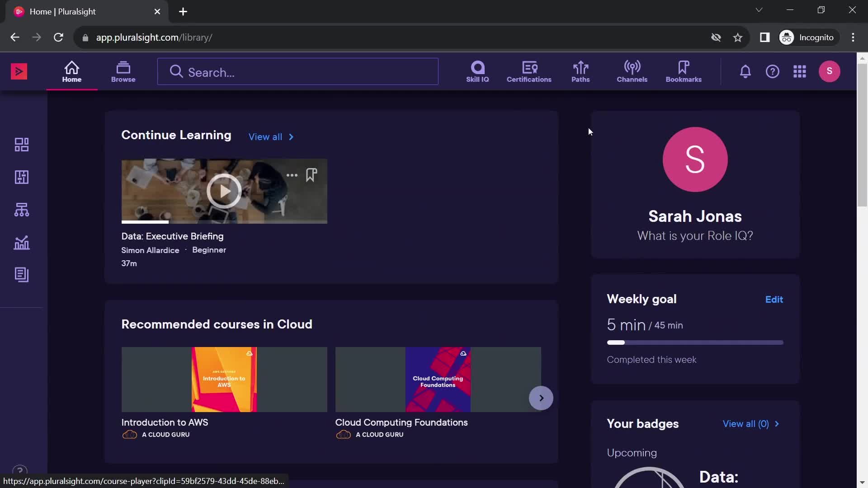This screenshot has height=488, width=868.
Task: Click What is your Role IQ?
Action: pos(695,236)
